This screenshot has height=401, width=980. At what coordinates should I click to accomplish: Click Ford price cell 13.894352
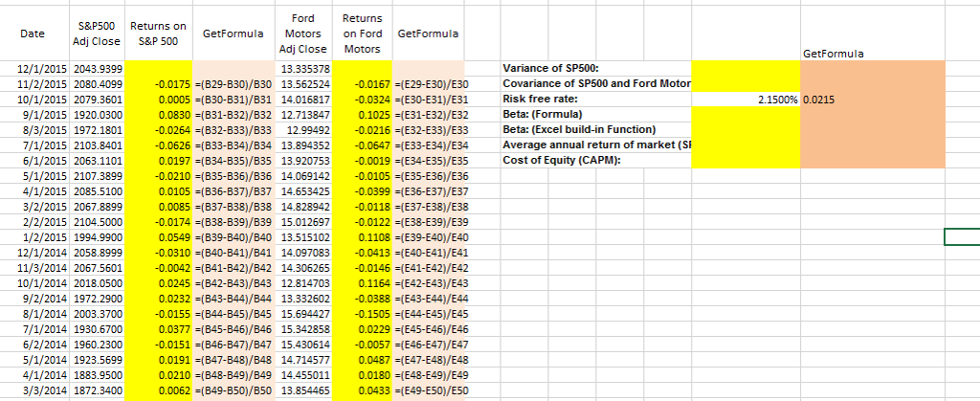pyautogui.click(x=302, y=145)
